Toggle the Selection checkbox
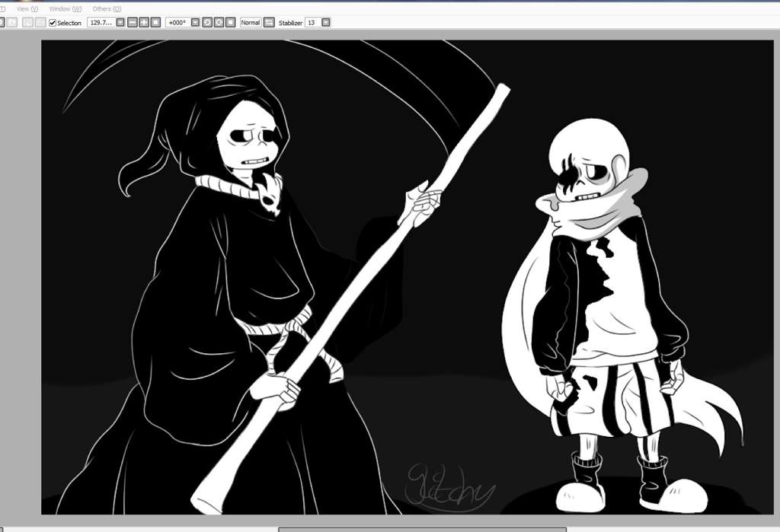This screenshot has width=780, height=532. coord(53,23)
